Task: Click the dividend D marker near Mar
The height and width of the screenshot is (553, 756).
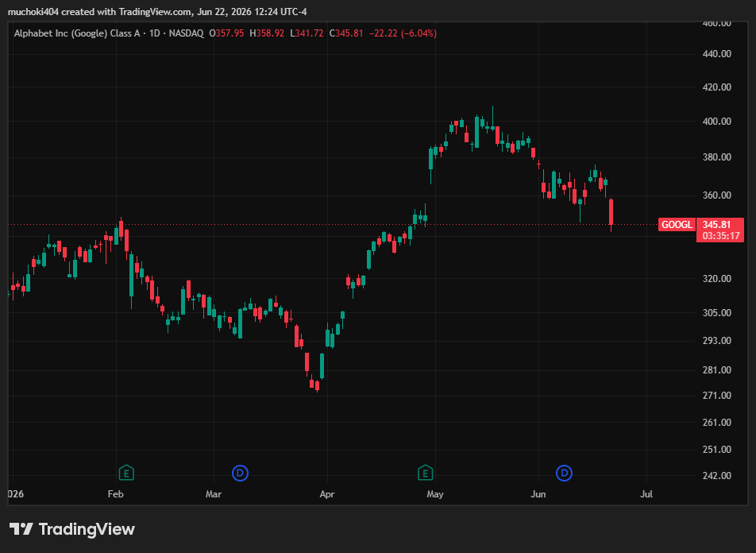Action: [240, 473]
